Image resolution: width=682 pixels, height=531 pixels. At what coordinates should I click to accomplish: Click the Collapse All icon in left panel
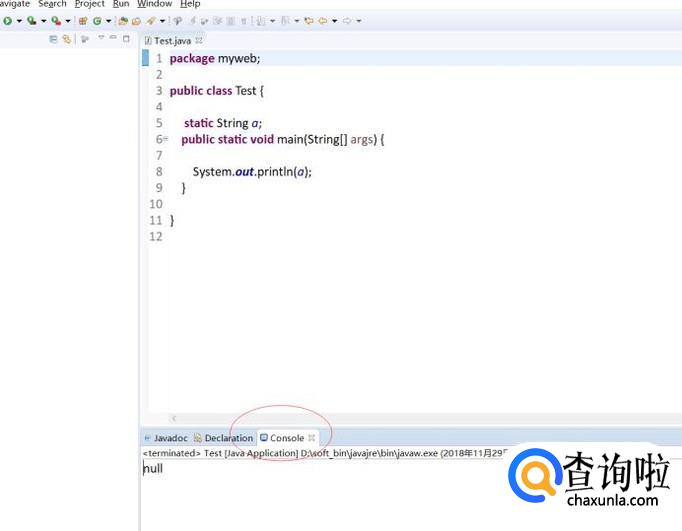[x=54, y=39]
